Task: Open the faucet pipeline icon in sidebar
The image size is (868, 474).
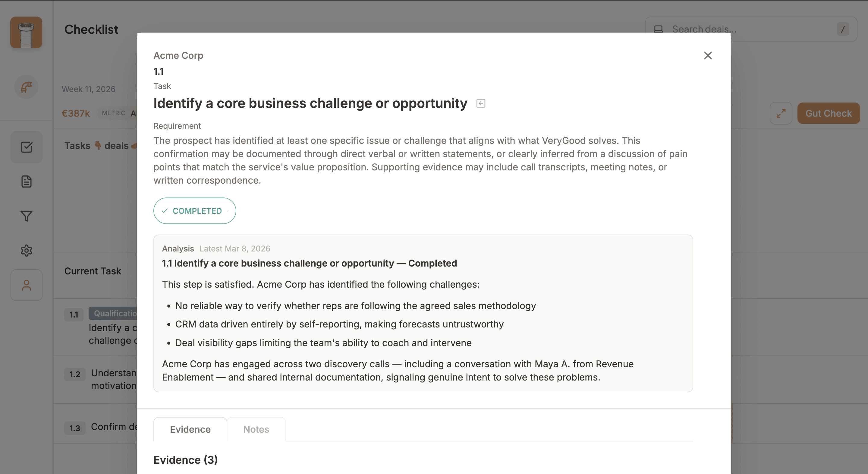Action: pos(26,87)
